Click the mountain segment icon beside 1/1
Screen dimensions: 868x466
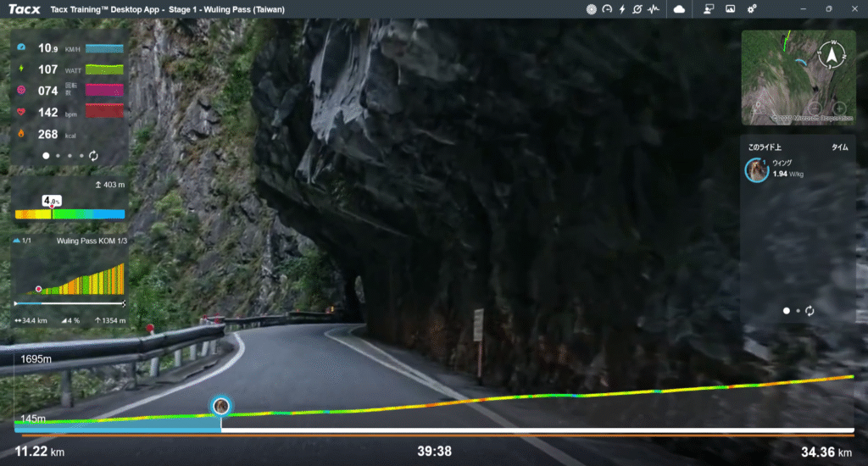tap(17, 241)
